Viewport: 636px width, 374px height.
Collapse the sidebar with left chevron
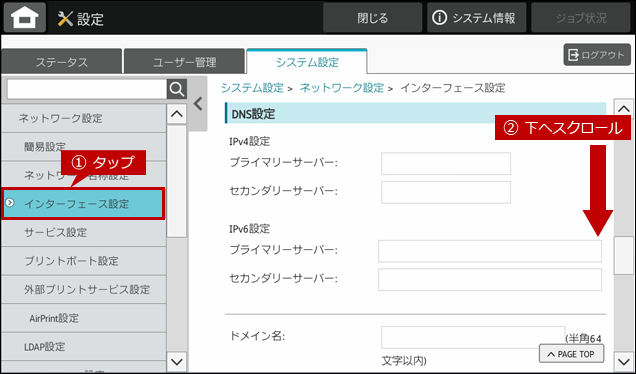coord(198,104)
